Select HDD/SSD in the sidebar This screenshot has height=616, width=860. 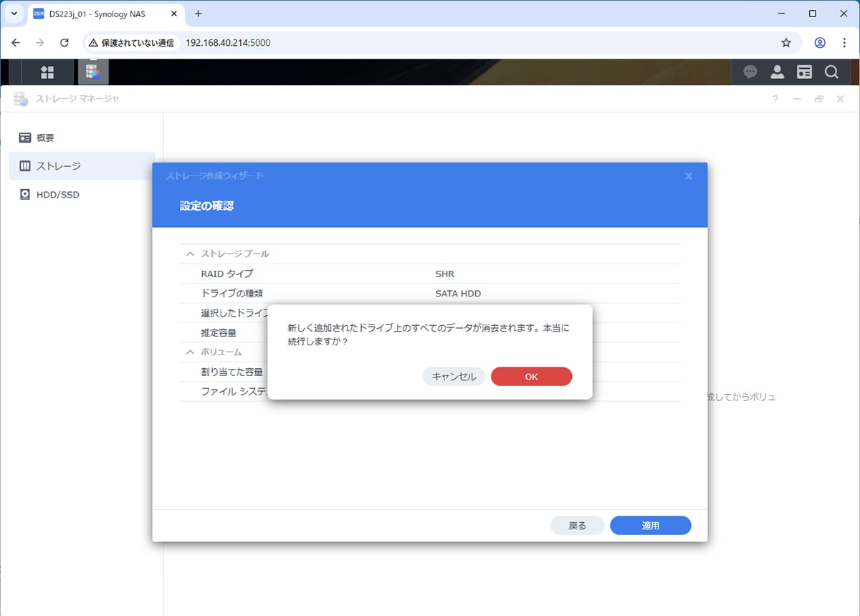[x=57, y=194]
